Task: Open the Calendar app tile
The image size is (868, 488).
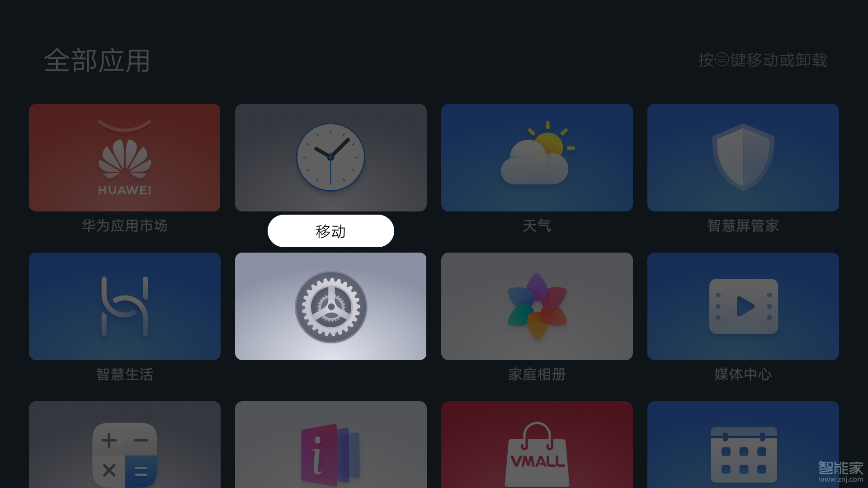Action: pos(743,445)
